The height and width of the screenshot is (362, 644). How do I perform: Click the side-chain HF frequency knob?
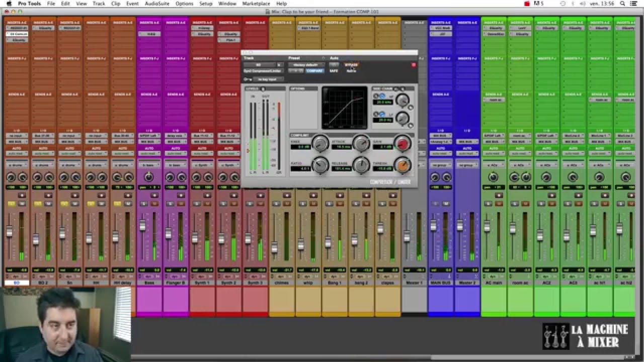[x=403, y=101]
